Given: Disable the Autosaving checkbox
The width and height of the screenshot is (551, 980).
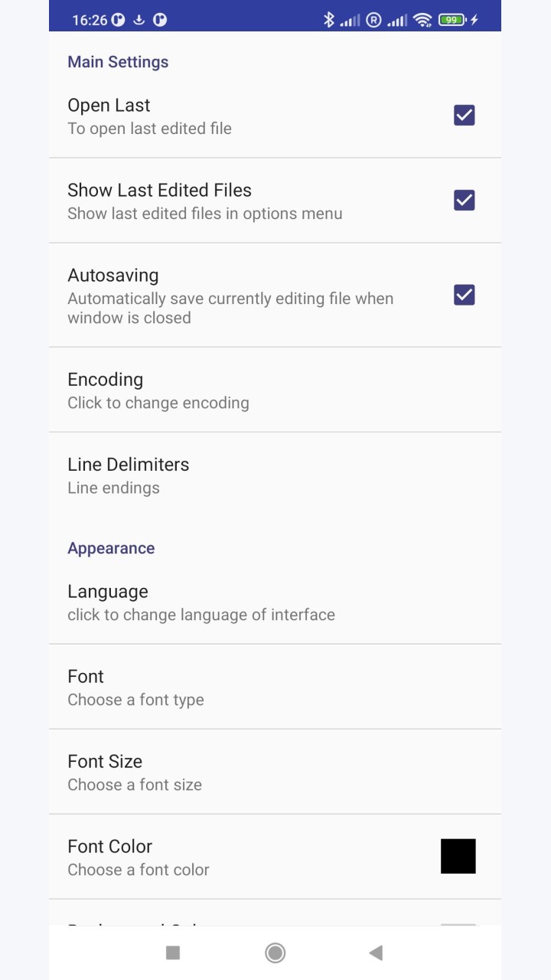Looking at the screenshot, I should [465, 295].
